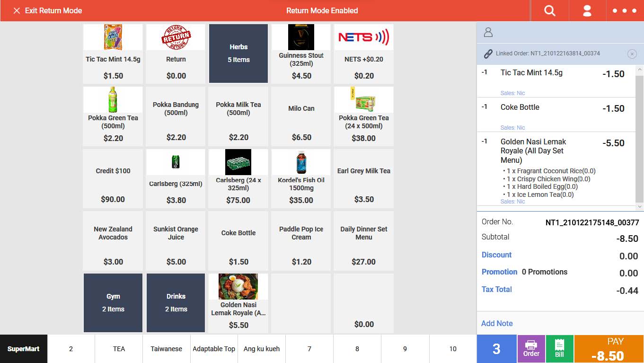Viewport: 644px width, 363px height.
Task: Click the Tax Total link
Action: [x=496, y=289]
